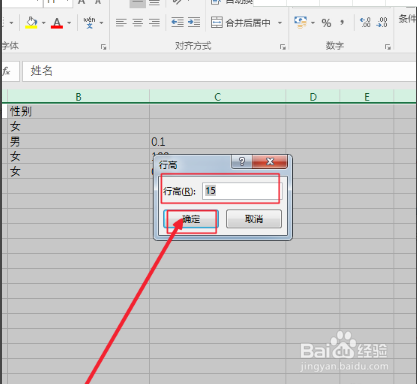Open the font color dropdown arrow

pyautogui.click(x=69, y=23)
